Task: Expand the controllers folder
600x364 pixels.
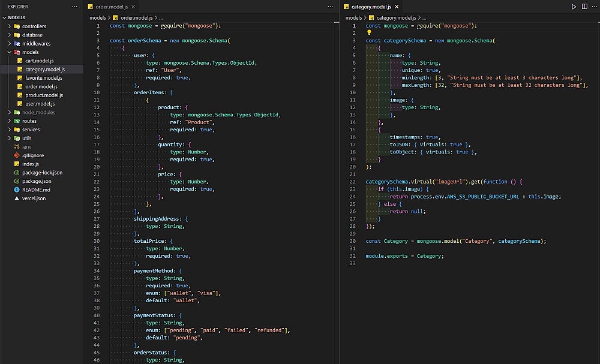Action: (34, 26)
